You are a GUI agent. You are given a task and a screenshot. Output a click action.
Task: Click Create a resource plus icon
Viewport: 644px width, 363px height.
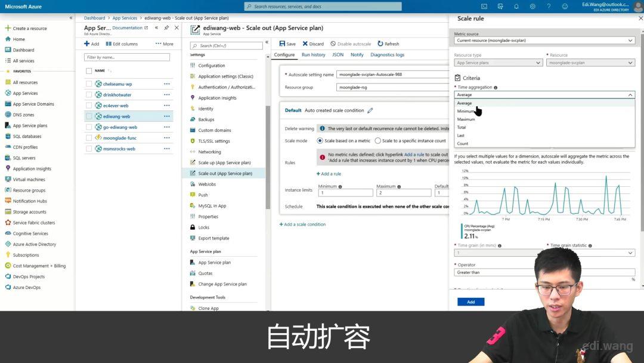[7, 28]
